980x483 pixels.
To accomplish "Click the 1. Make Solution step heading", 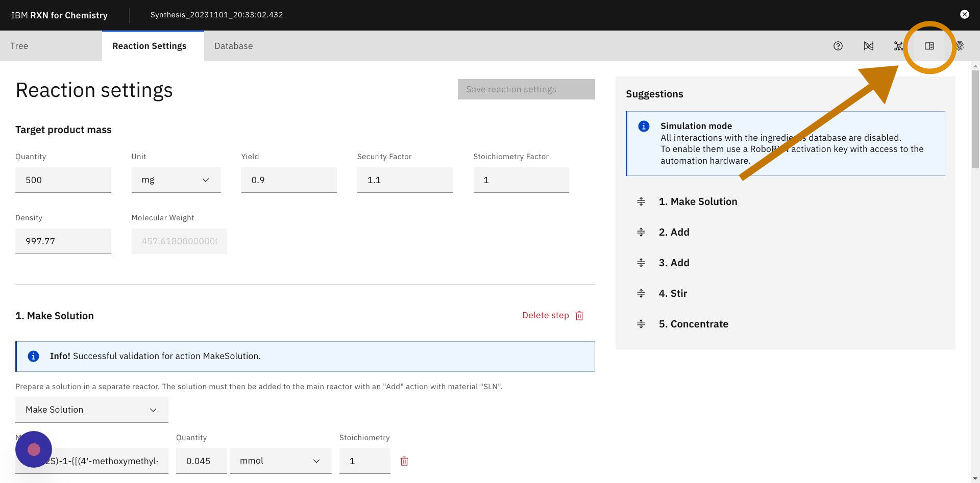I will [x=55, y=316].
